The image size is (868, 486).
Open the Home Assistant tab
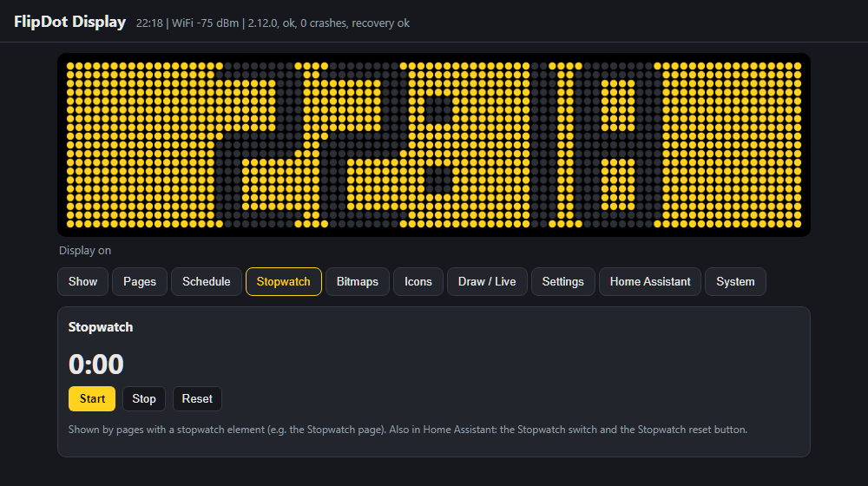point(650,281)
